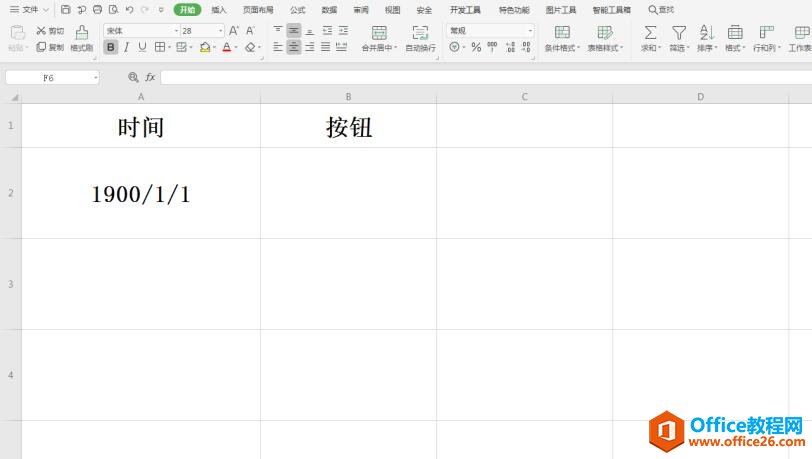Decrease indent in the alignment group
Viewport: 812px width, 459px height.
327,31
